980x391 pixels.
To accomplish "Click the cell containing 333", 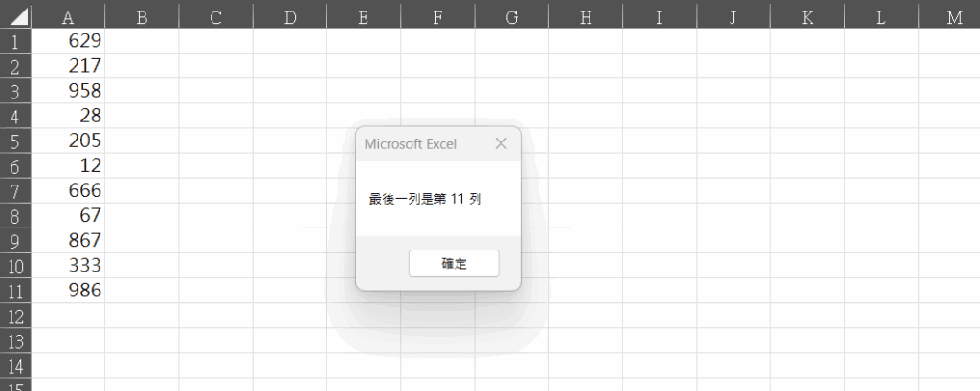I will [x=68, y=265].
